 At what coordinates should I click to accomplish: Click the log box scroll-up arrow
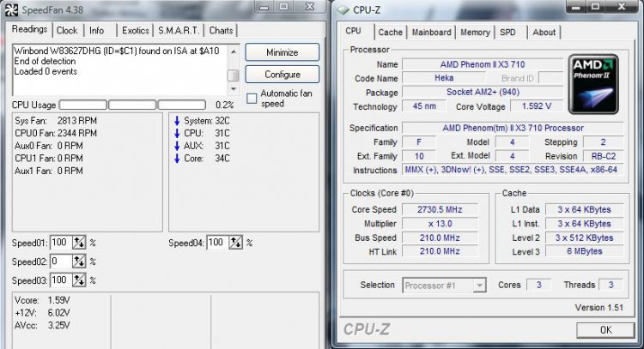234,51
